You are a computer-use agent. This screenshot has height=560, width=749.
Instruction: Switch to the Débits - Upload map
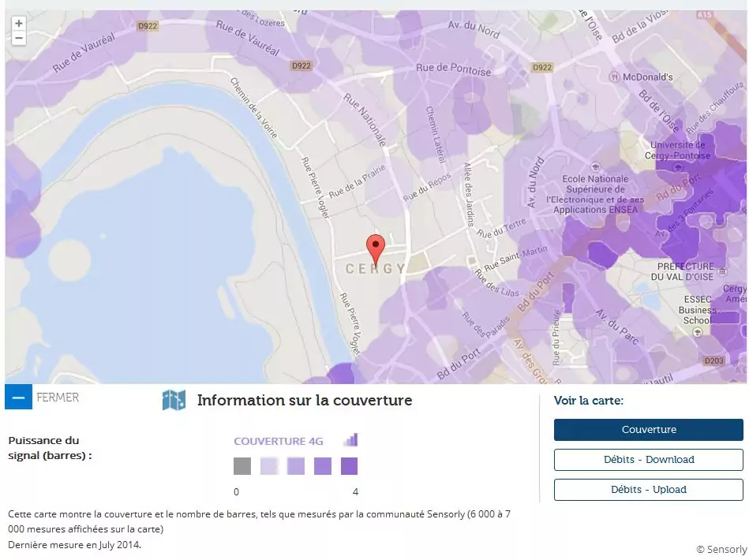point(649,490)
